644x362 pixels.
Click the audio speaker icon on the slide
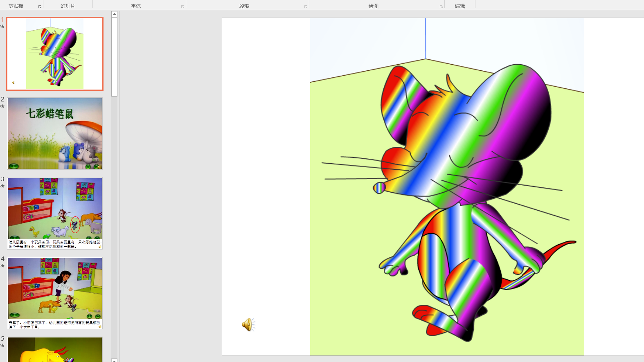coord(248,325)
